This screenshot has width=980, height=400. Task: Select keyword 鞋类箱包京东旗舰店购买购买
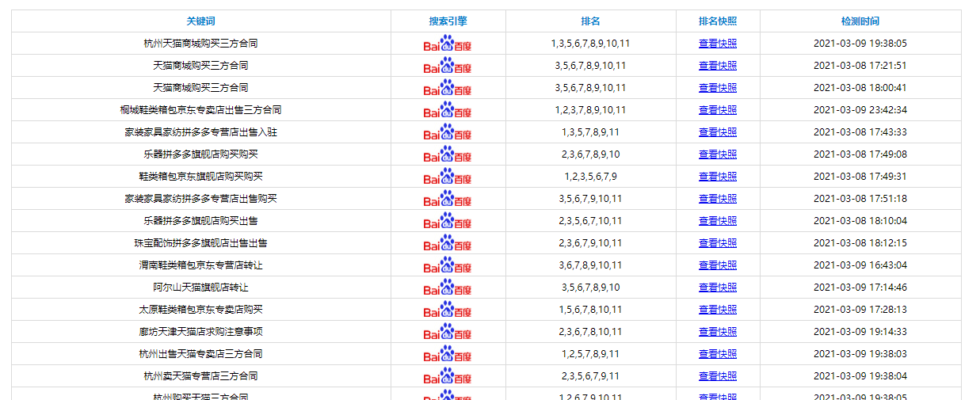coord(200,177)
